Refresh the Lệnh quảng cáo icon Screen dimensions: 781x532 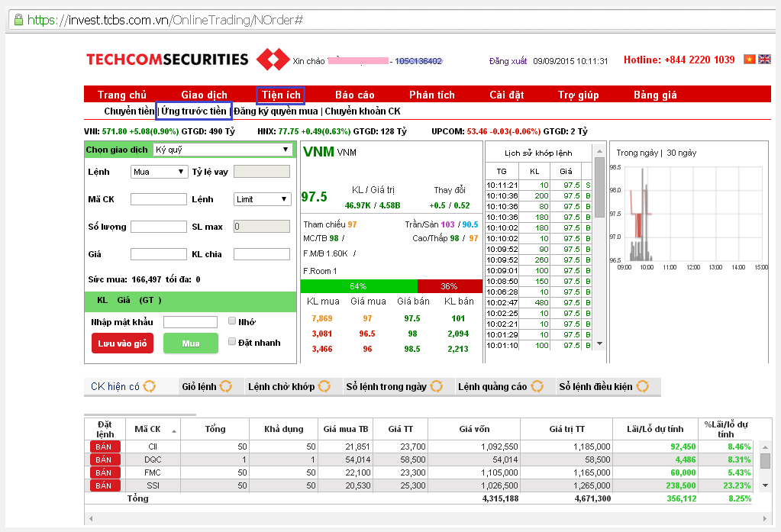tap(537, 386)
